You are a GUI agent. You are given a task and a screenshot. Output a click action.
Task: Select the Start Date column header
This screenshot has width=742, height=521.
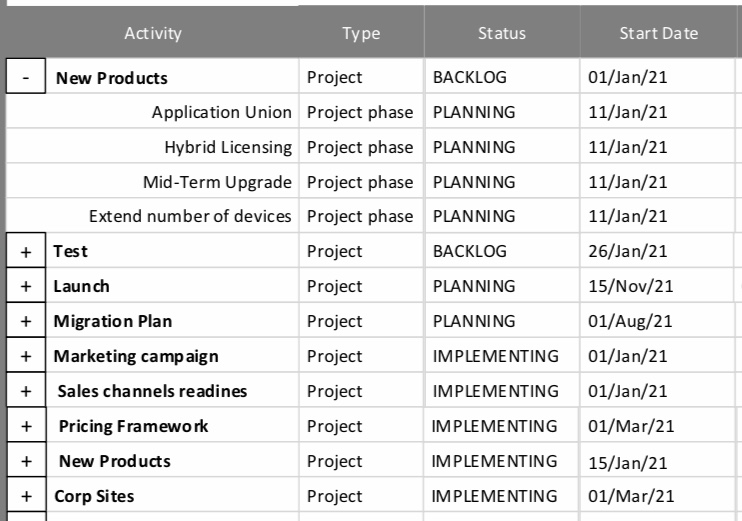tap(658, 33)
